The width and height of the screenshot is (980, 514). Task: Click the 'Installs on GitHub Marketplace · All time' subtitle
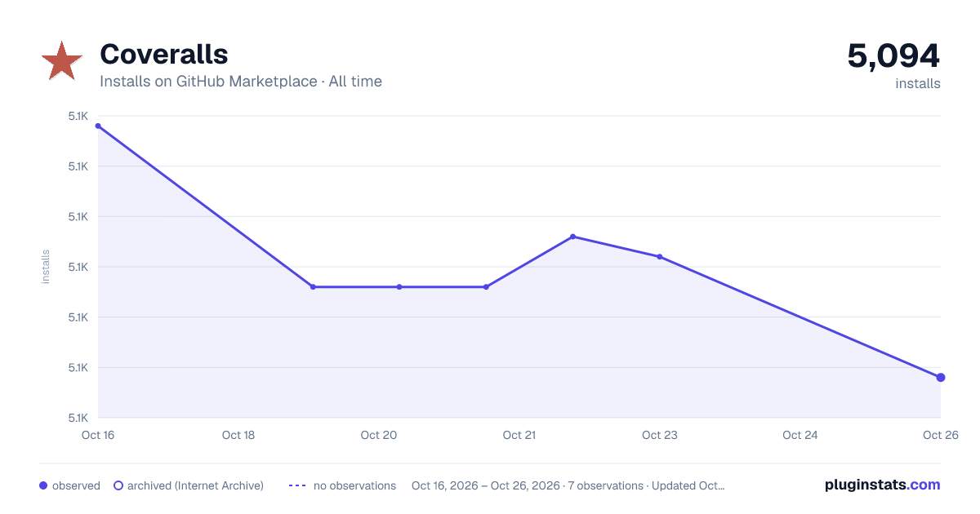pyautogui.click(x=241, y=82)
